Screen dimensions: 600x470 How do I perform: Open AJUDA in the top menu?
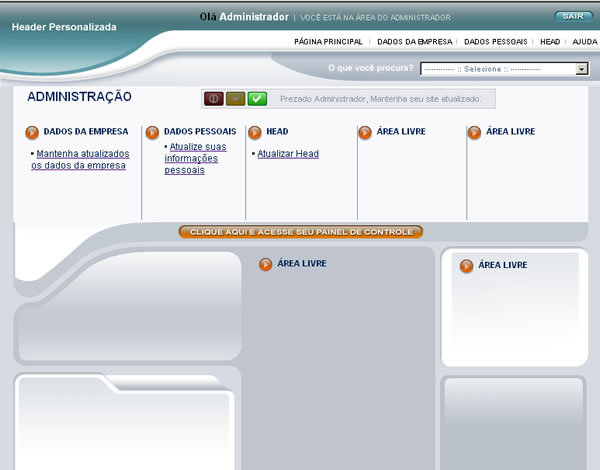click(x=585, y=42)
